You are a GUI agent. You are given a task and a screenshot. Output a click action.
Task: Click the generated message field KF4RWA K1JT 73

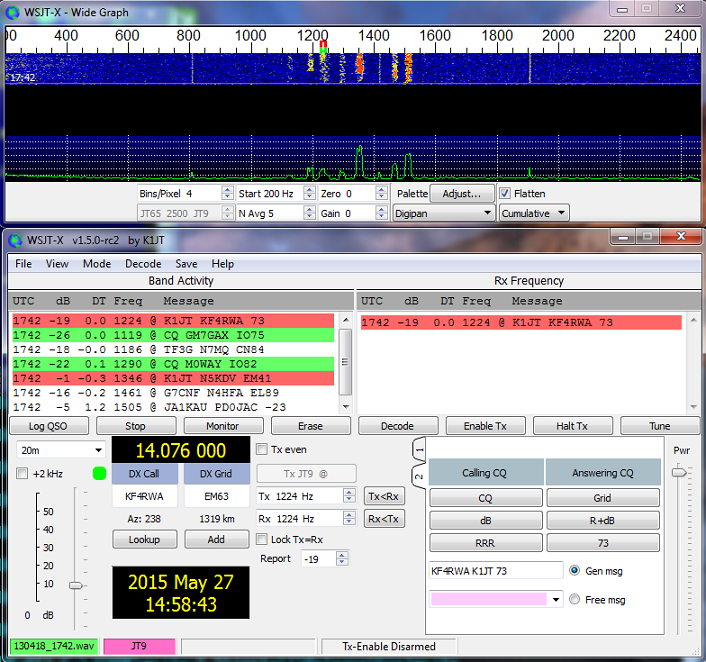point(496,571)
